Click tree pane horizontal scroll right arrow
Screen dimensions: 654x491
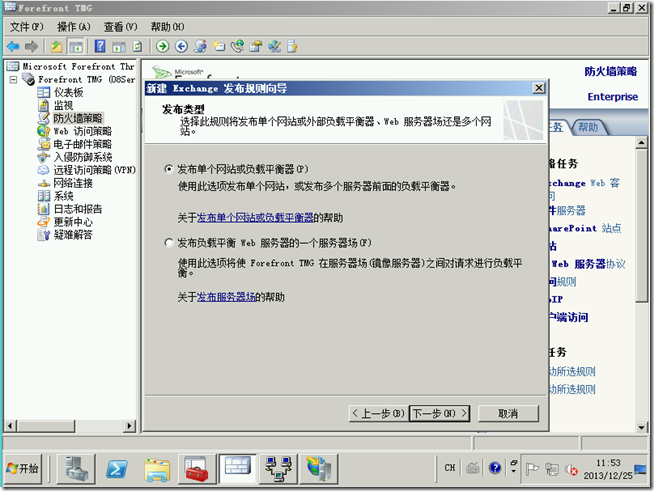[x=130, y=426]
